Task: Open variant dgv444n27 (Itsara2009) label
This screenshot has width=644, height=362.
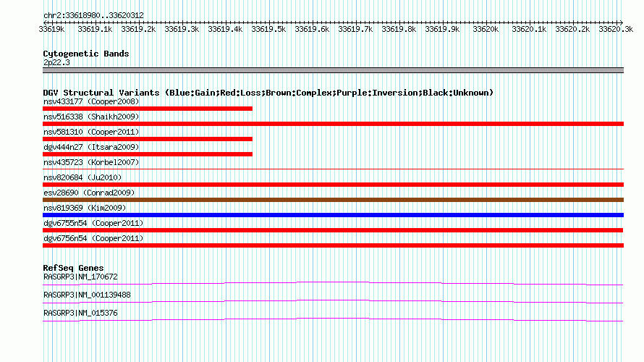Action: 91,147
